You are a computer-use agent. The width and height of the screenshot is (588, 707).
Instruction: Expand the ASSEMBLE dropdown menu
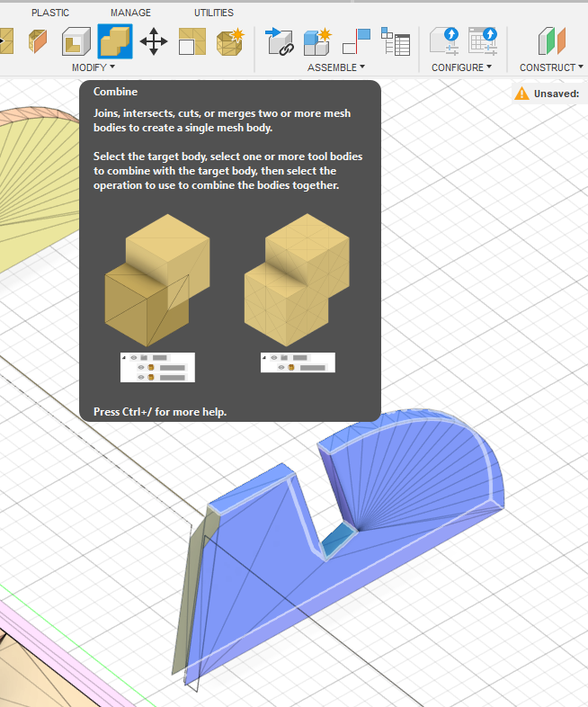point(336,67)
